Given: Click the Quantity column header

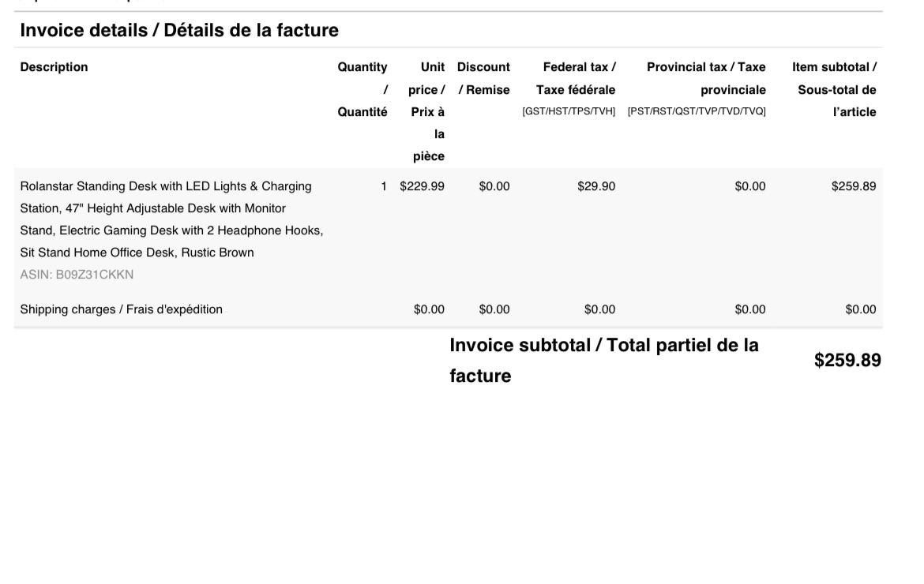Looking at the screenshot, I should [x=362, y=89].
